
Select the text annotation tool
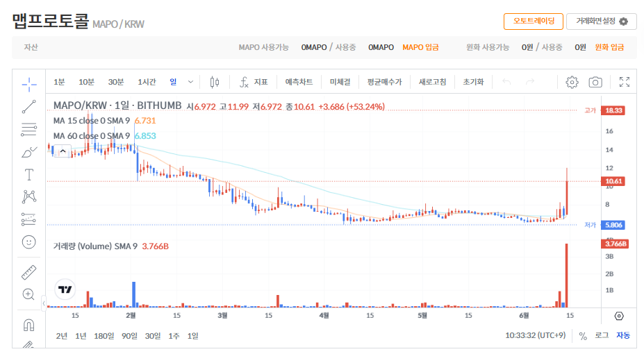tap(28, 175)
